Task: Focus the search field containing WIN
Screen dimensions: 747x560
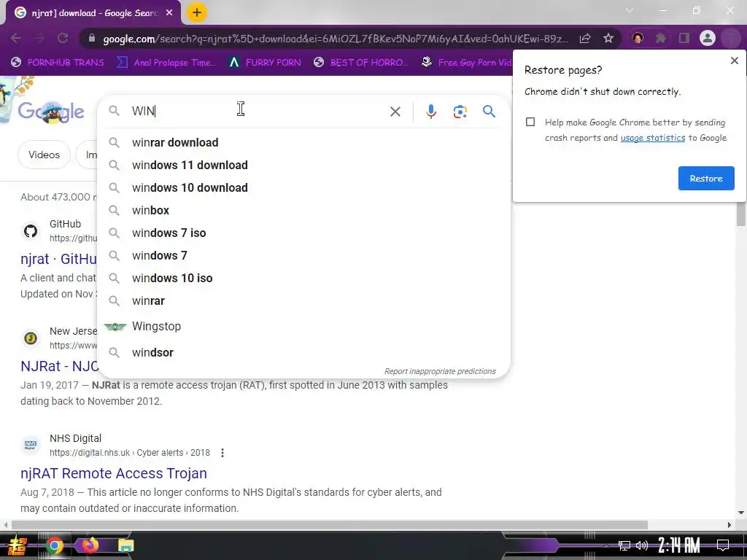Action: (x=258, y=111)
